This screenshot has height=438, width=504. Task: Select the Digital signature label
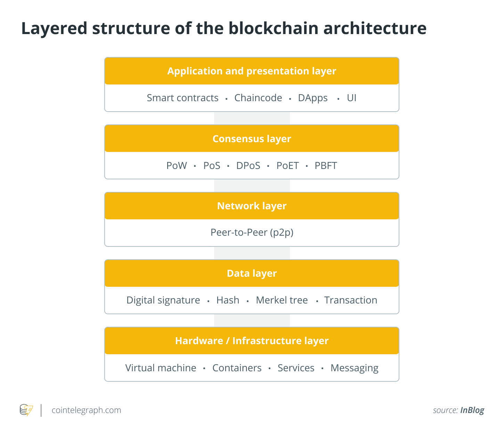pyautogui.click(x=163, y=300)
